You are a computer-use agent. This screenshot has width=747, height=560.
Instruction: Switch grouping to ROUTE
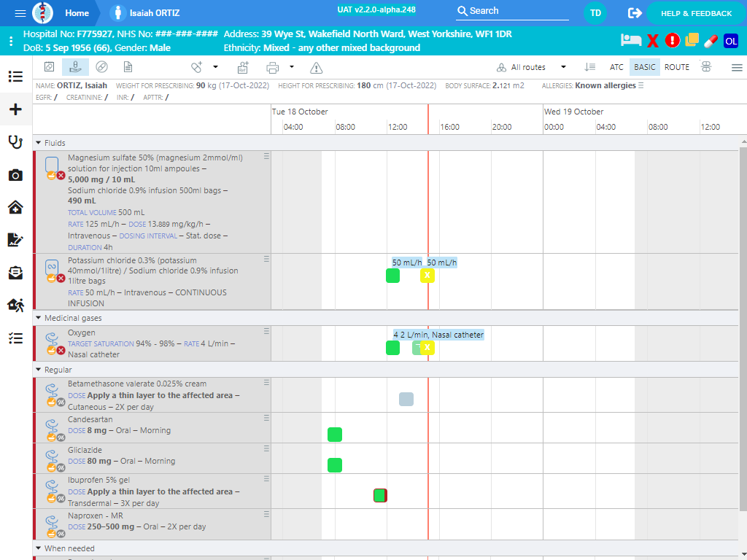click(x=676, y=67)
